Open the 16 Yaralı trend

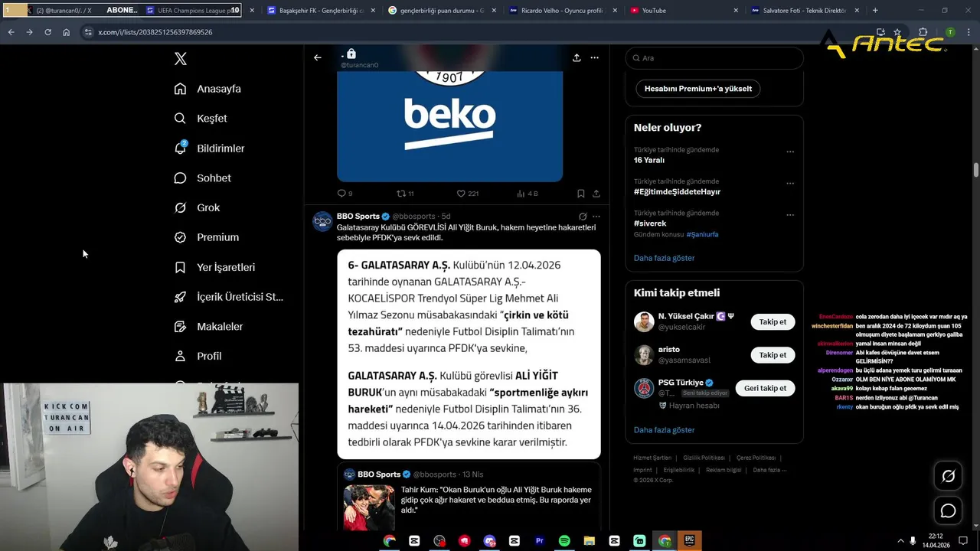[x=649, y=161]
